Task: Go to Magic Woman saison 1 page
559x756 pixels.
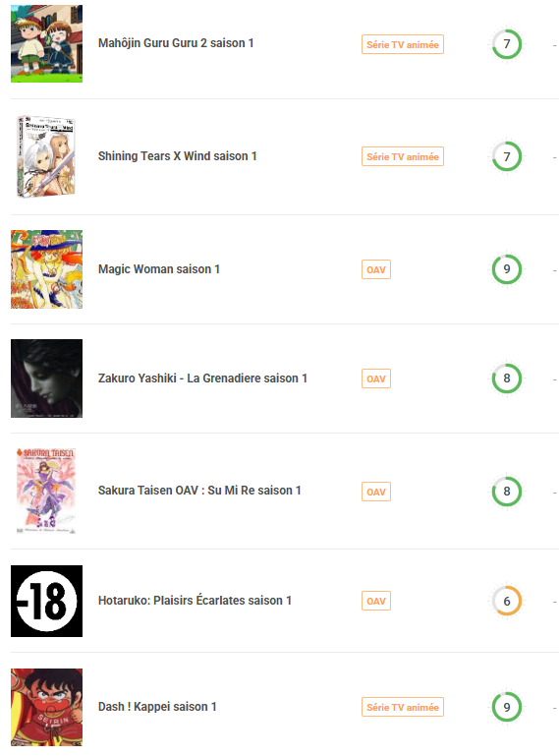Action: 159,269
